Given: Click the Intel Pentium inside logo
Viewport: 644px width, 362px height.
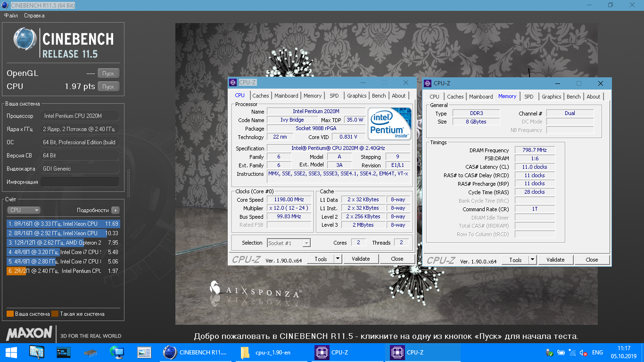Looking at the screenshot, I should [389, 123].
